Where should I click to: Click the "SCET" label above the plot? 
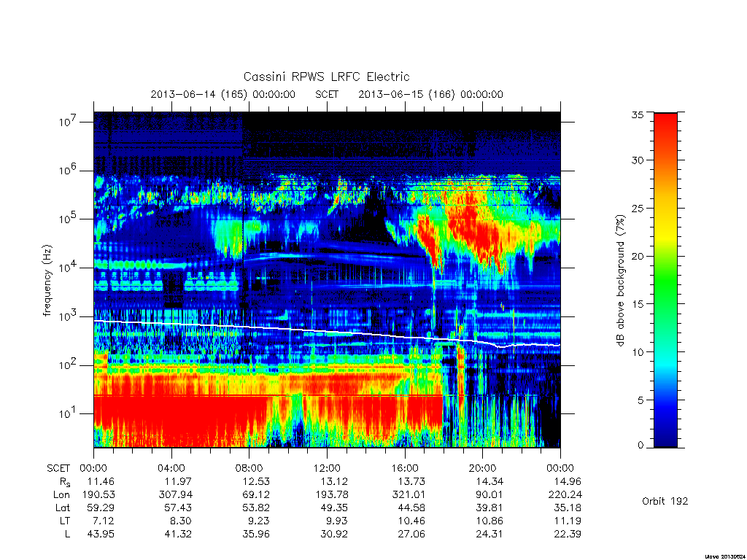pos(327,94)
